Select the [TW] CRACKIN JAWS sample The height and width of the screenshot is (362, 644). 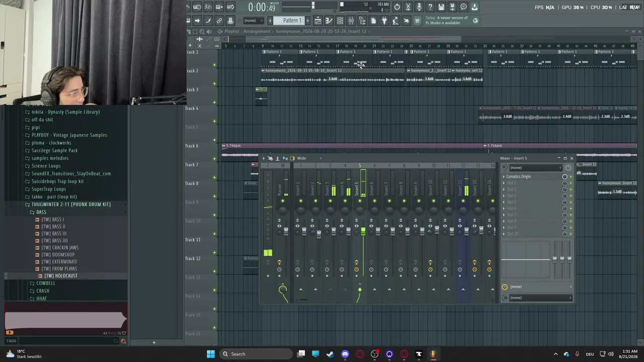(60, 248)
